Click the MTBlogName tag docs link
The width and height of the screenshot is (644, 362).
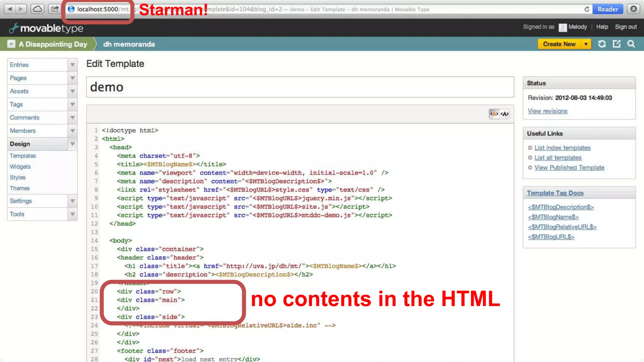(553, 217)
